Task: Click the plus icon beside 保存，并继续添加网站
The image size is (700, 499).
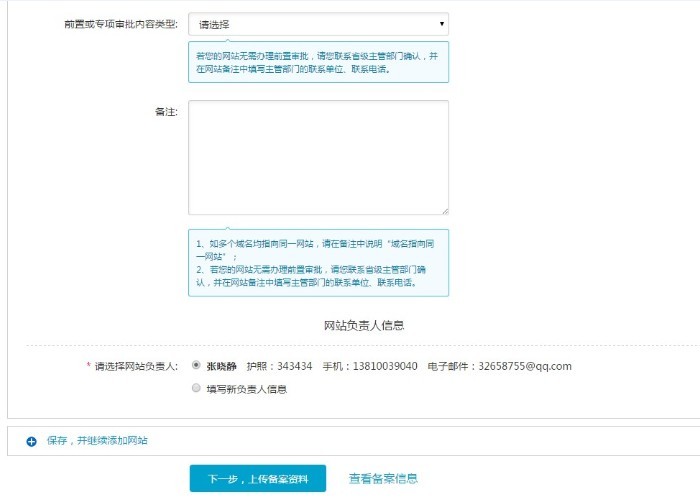Action: pyautogui.click(x=31, y=440)
